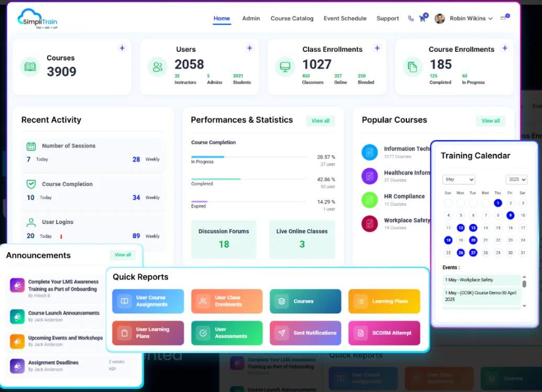Click View all in Popular Courses
The image size is (542, 392).
(490, 120)
